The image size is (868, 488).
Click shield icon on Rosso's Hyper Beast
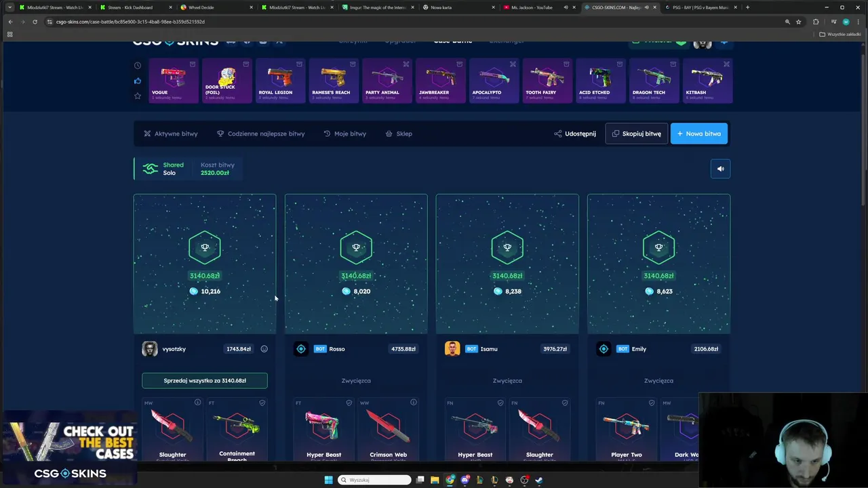click(349, 403)
